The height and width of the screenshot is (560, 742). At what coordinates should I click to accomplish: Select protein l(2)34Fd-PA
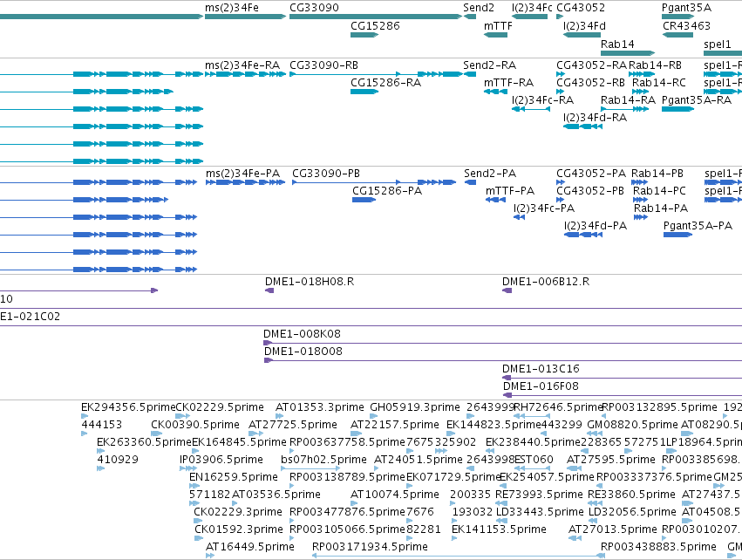(596, 226)
